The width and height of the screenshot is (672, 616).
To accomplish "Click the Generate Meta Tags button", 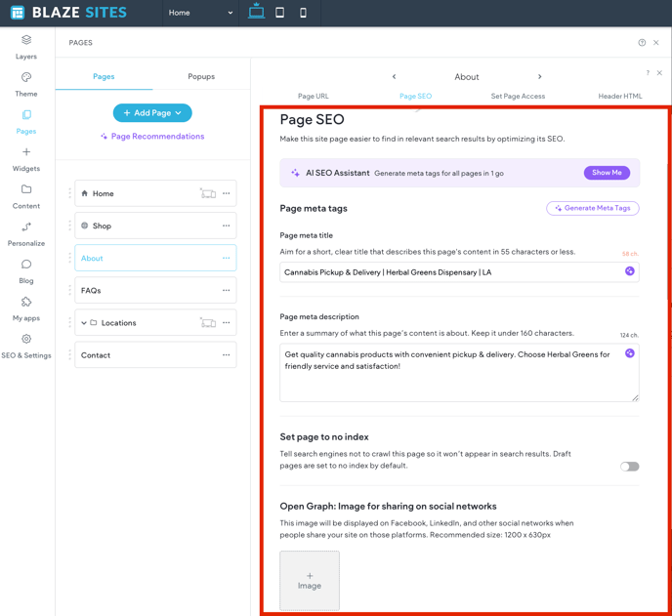I will [593, 208].
